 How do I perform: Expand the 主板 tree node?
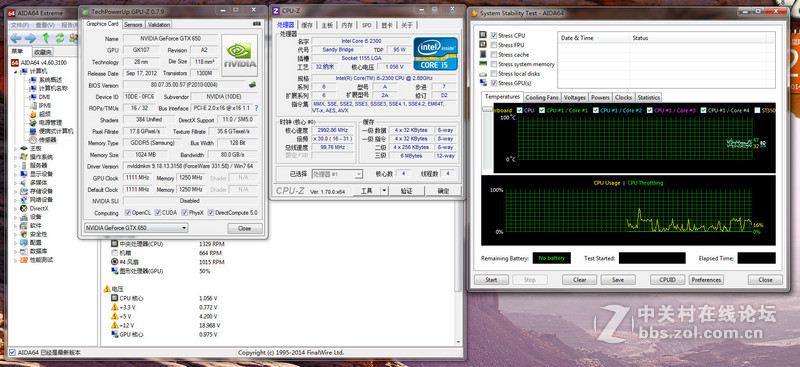(x=16, y=148)
